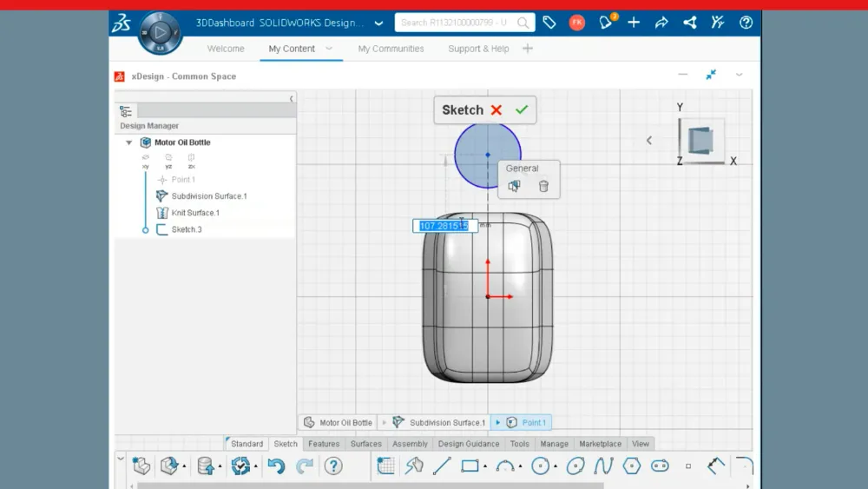Toggle the zx plane visibility
The width and height of the screenshot is (868, 489).
pyautogui.click(x=192, y=161)
